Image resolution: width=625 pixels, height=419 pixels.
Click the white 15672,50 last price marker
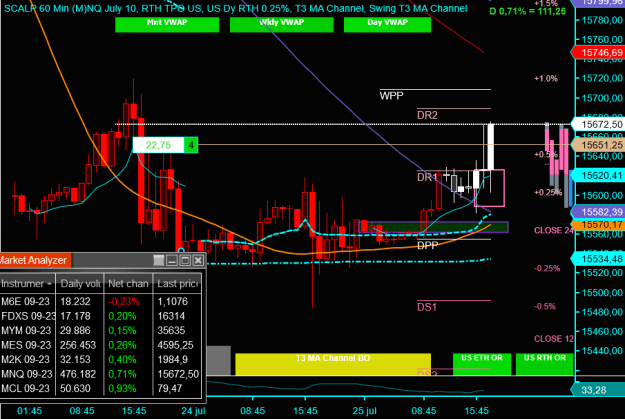coord(598,124)
